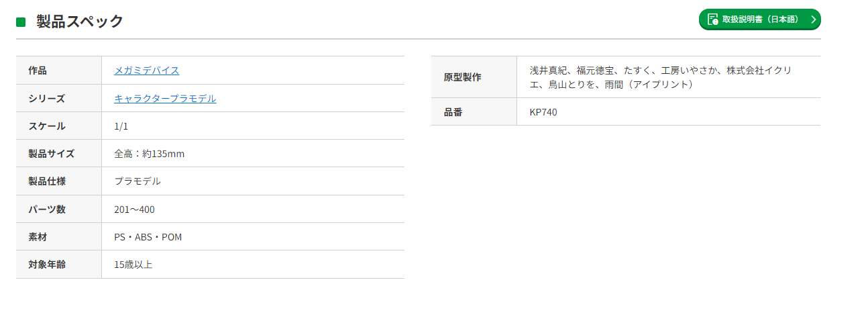Click the chevron arrow on the 取扱説明書 button
Image resolution: width=868 pixels, height=321 pixels.
(813, 19)
